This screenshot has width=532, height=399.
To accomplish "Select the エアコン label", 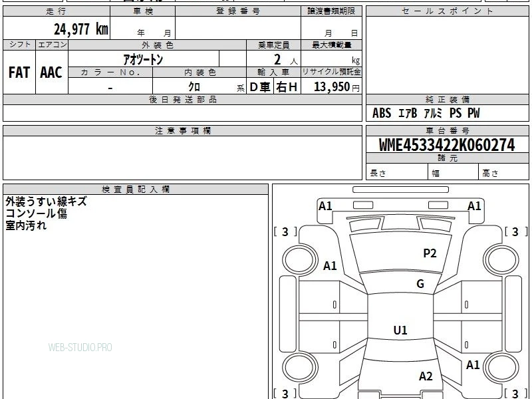I will click(52, 45).
